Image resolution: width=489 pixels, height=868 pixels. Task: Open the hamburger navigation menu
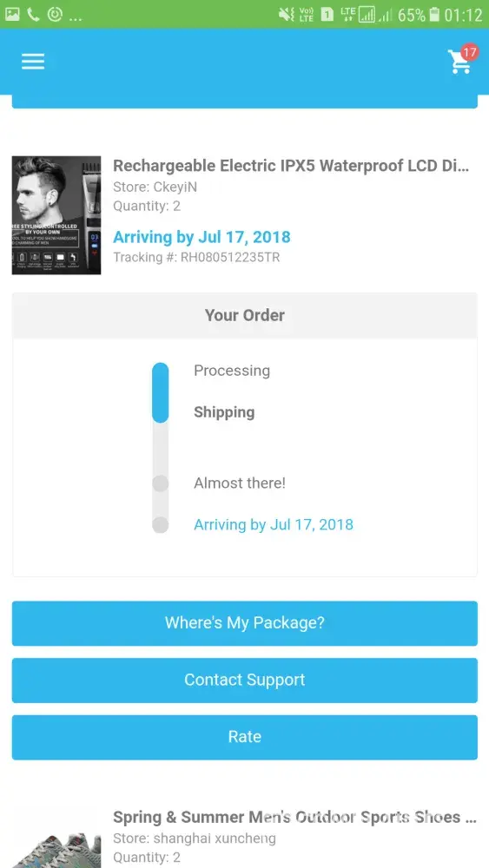coord(33,61)
